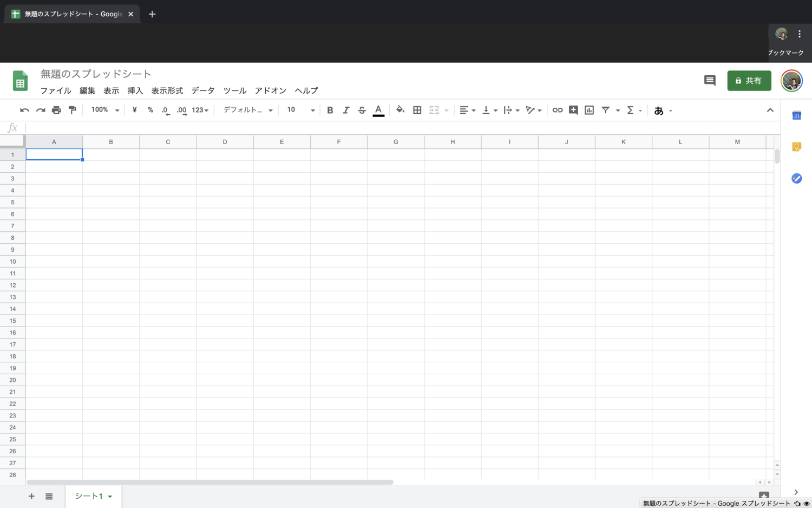Click the redo arrow icon

click(x=41, y=110)
